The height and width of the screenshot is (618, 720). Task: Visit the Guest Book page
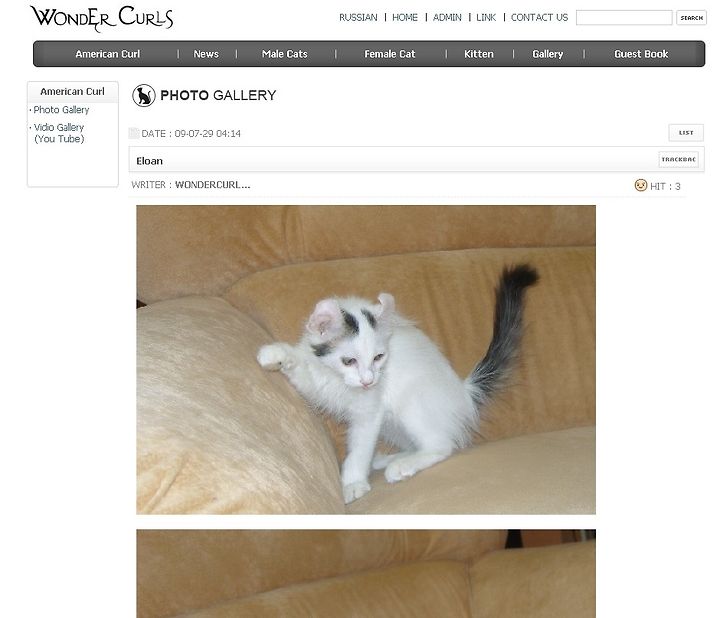tap(641, 54)
